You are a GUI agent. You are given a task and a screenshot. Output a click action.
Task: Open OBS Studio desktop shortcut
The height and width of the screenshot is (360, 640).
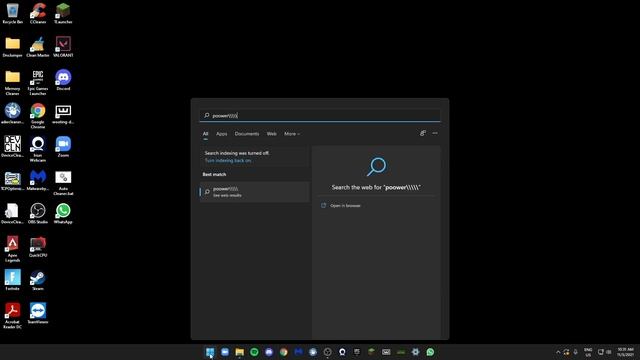click(x=38, y=213)
